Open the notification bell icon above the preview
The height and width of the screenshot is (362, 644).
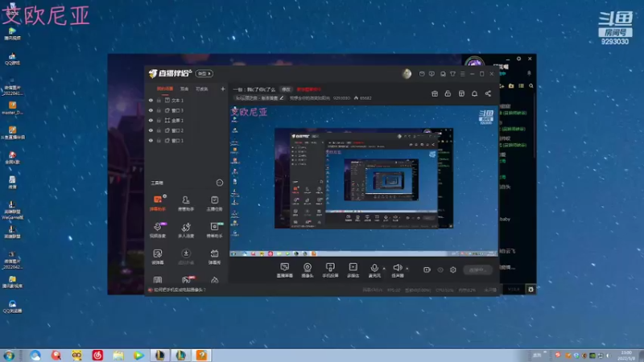coord(474,93)
